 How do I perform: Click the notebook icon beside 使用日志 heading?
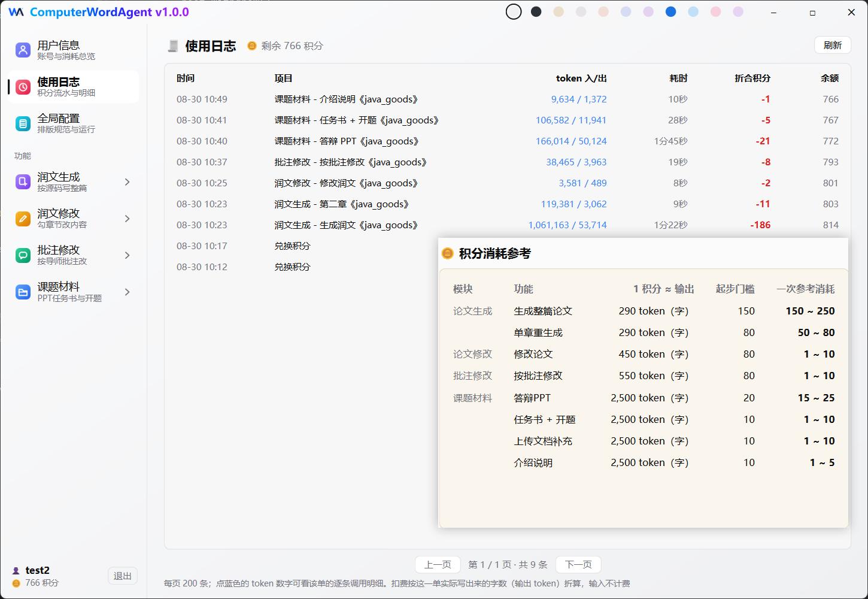[173, 46]
